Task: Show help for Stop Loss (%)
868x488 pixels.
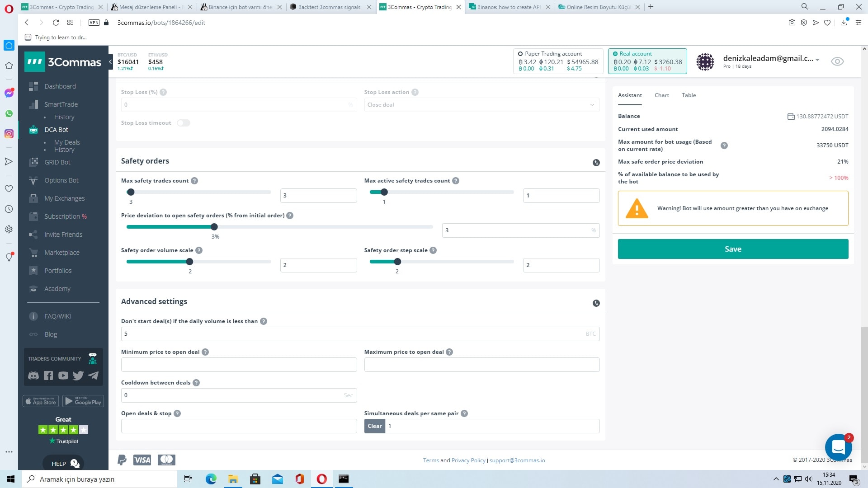Action: click(163, 92)
